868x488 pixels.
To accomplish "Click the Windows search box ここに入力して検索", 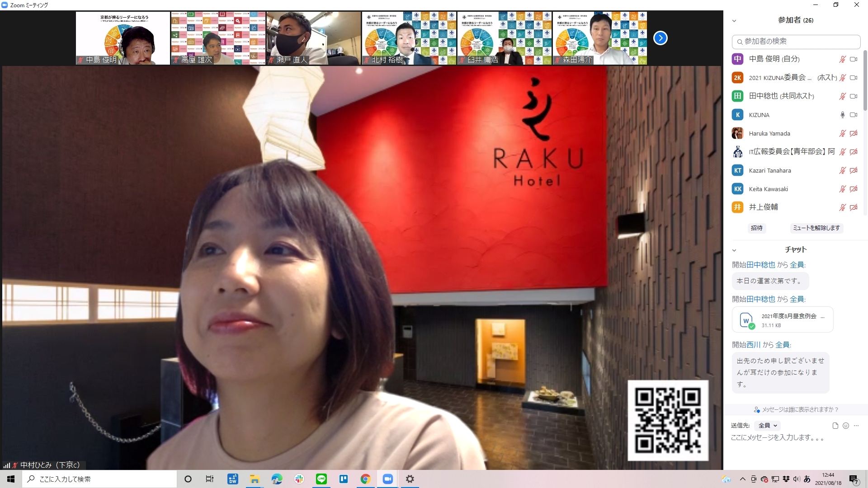I will (x=99, y=479).
